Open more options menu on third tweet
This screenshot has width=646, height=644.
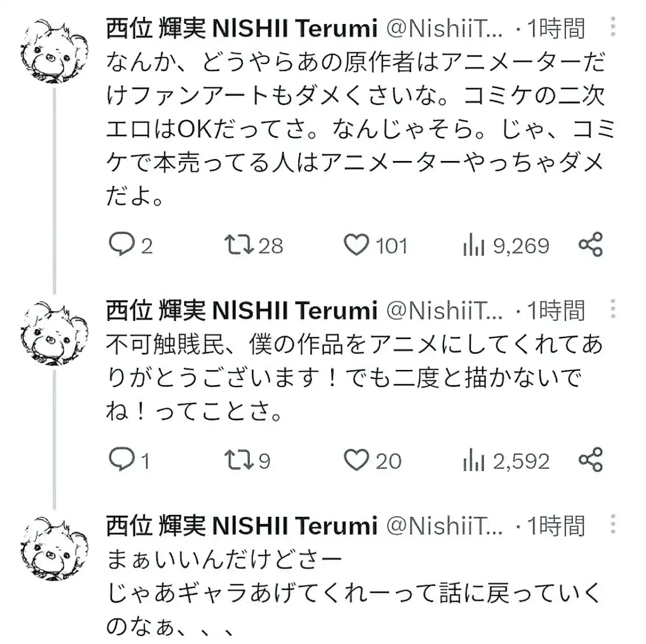pyautogui.click(x=612, y=524)
